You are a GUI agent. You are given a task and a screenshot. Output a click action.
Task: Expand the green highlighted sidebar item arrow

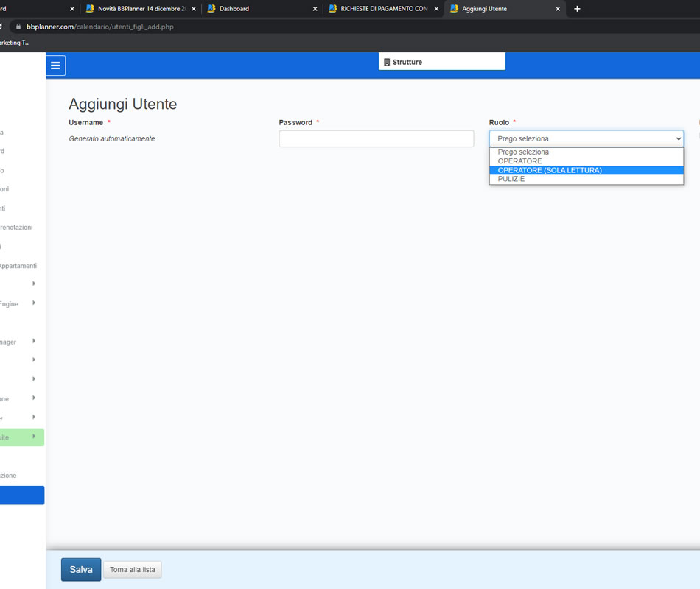click(34, 437)
